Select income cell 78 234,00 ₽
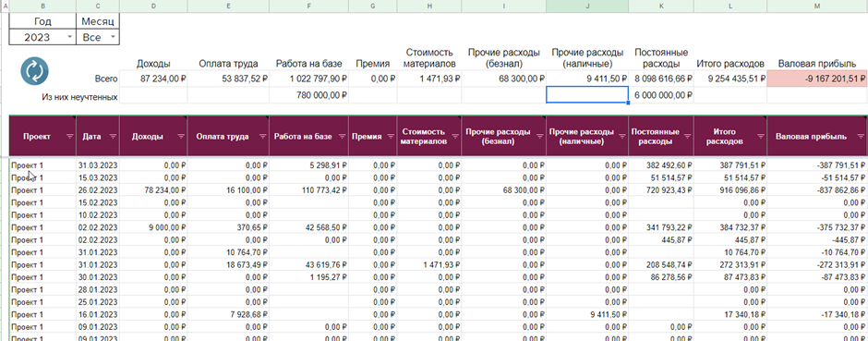Screen dimensions: 868x341 pyautogui.click(x=153, y=189)
